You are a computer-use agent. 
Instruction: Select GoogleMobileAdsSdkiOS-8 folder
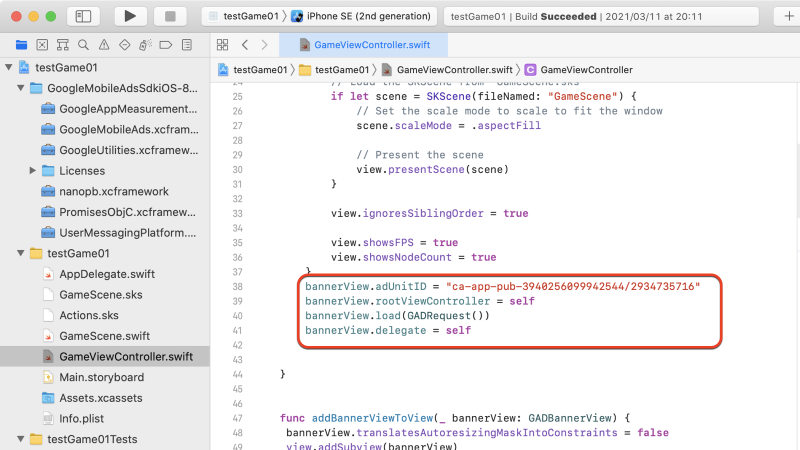point(122,88)
